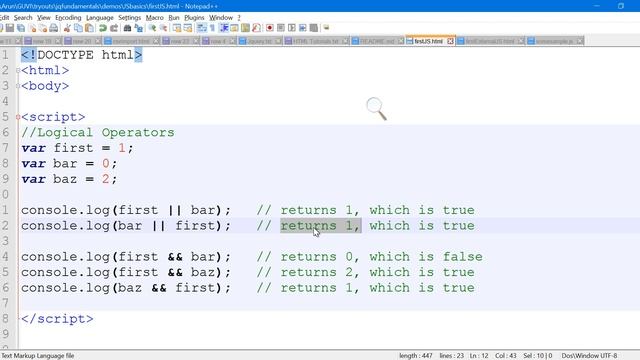Toggle the Function List icon
This screenshot has height=360, width=640.
tap(256, 28)
